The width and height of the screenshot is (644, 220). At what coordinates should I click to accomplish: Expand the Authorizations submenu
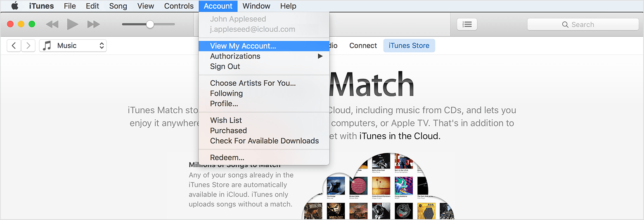[264, 56]
